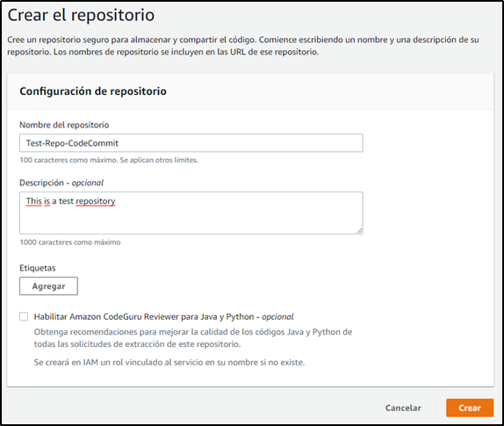The width and height of the screenshot is (504, 426).
Task: Click the 'Nombre del repositorio' field label
Action: (x=64, y=125)
